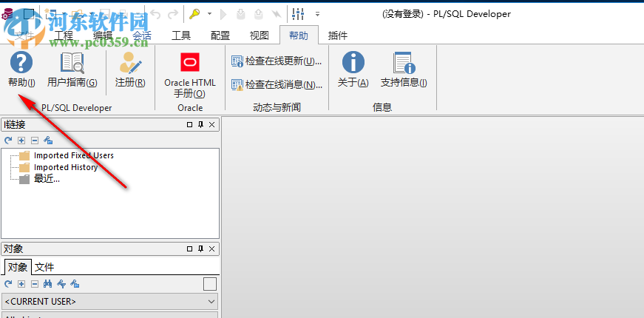
Task: Open the <CURRENT USER> dropdown
Action: point(109,301)
